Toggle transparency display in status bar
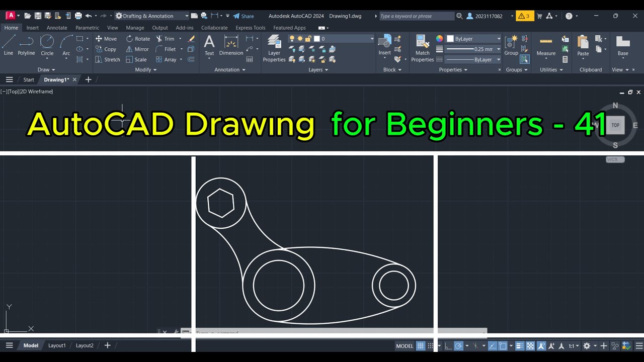 click(530, 346)
